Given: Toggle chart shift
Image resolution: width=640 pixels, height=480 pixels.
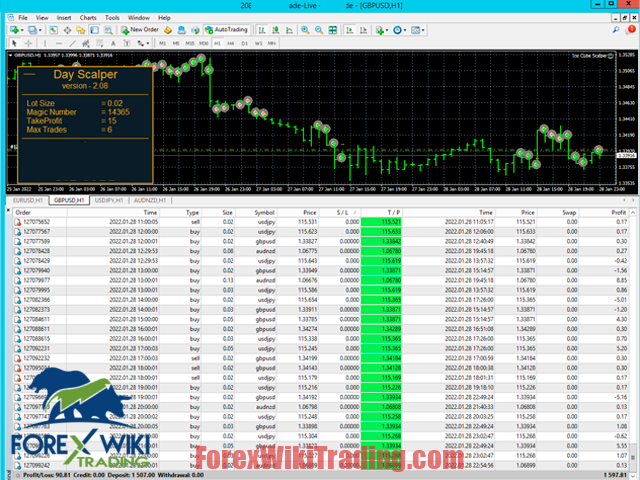Looking at the screenshot, I should tap(363, 30).
